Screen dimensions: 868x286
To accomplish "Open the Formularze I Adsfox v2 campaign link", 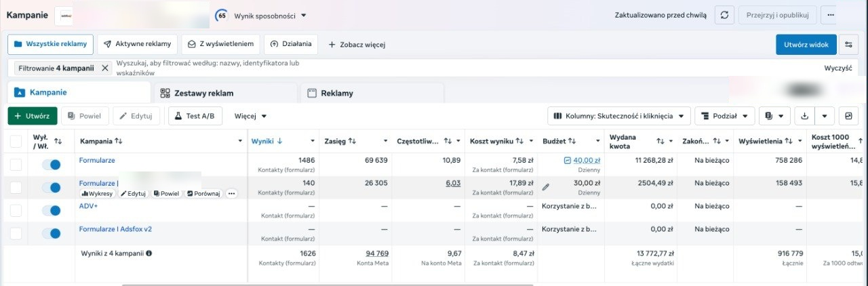I will [x=115, y=229].
